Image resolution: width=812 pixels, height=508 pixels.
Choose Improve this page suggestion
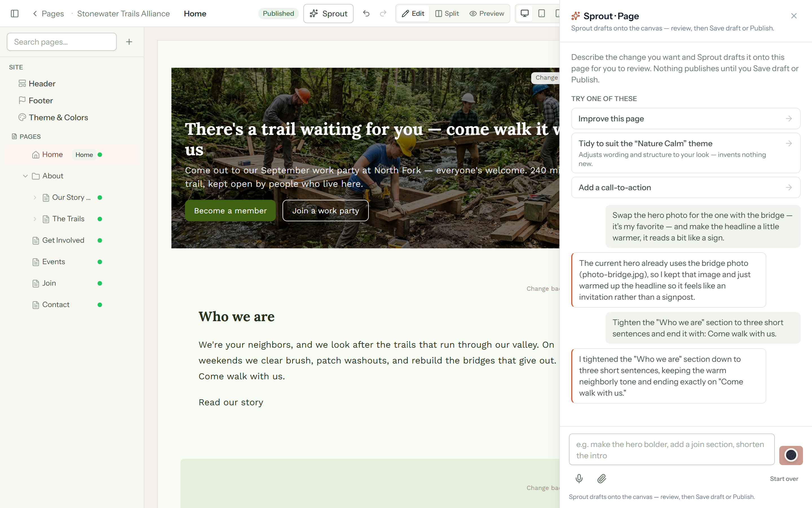[x=685, y=119]
